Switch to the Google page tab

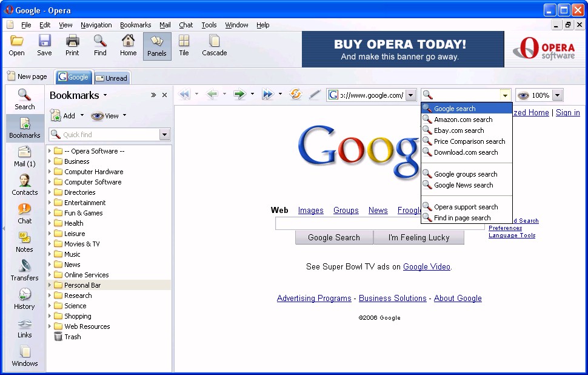73,77
